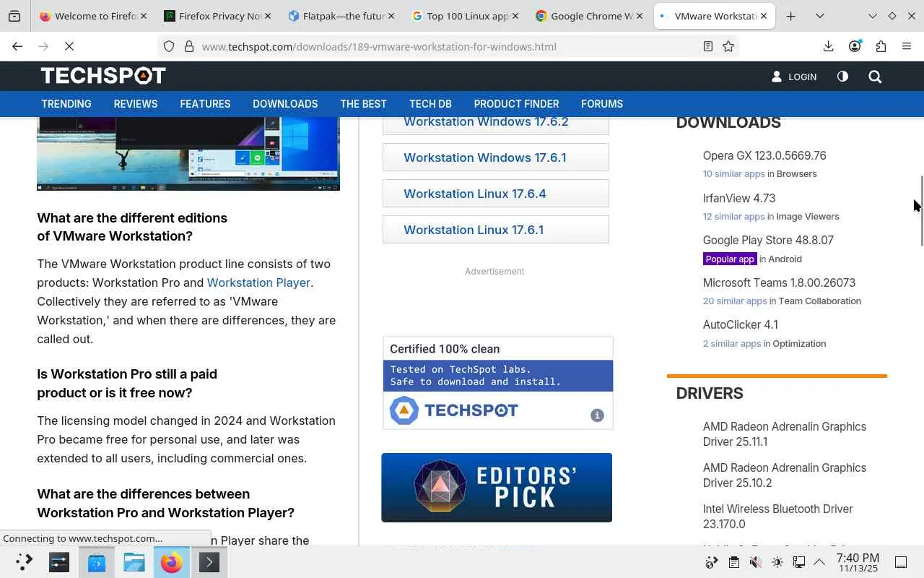Open AMD Radeon Adrenalin Driver 25.11.1 link
Screen dimensions: 924x578
click(785, 434)
